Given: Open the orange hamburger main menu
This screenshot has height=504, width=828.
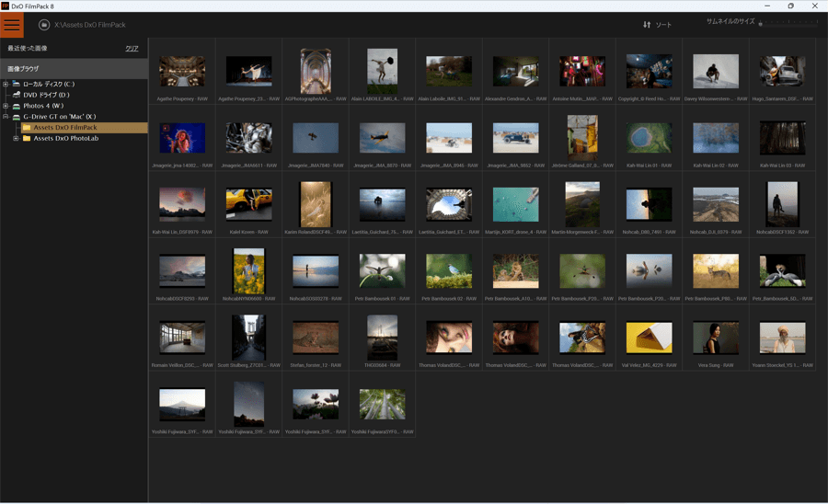Looking at the screenshot, I should (12, 25).
